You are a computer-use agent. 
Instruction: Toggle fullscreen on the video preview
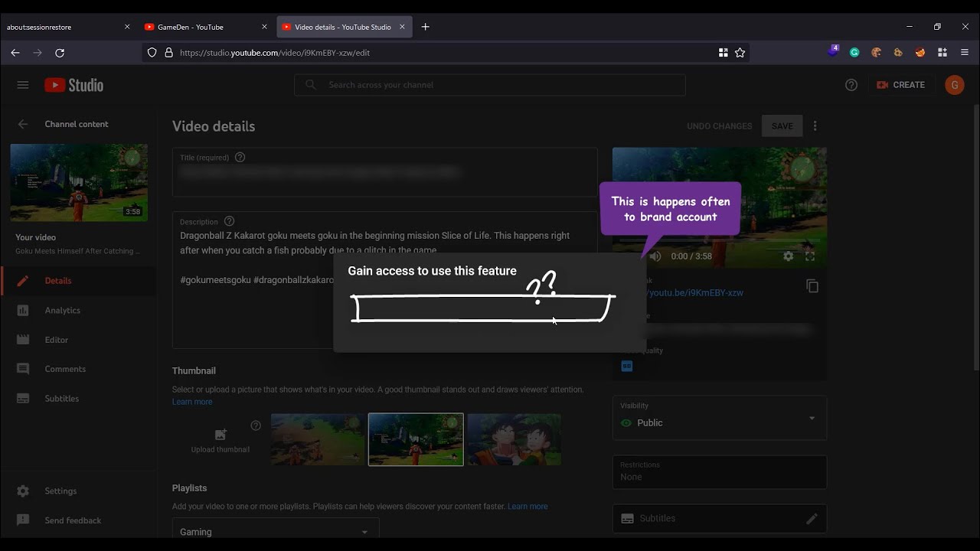point(810,256)
